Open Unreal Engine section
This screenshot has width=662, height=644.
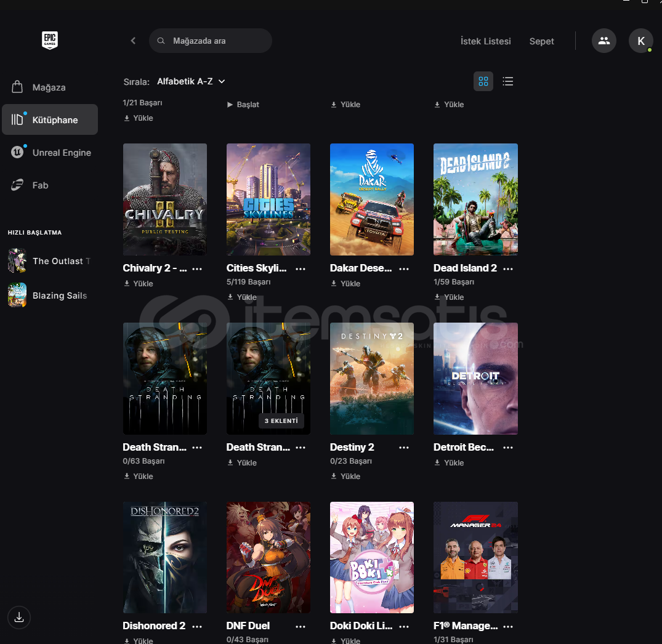(50, 152)
